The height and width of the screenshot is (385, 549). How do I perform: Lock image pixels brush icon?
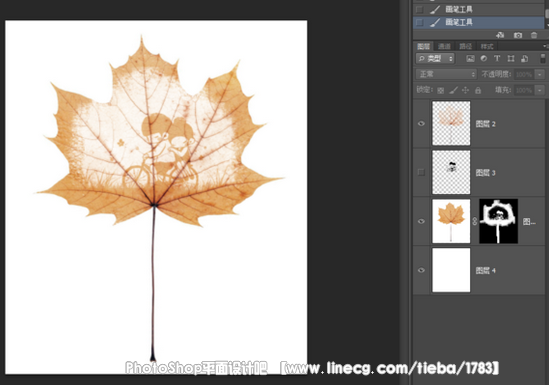(453, 90)
